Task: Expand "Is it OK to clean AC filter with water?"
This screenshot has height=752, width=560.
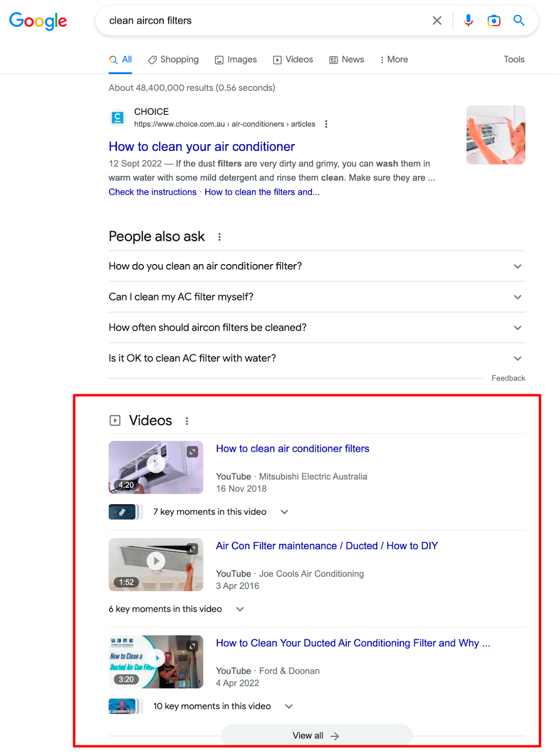Action: point(317,358)
